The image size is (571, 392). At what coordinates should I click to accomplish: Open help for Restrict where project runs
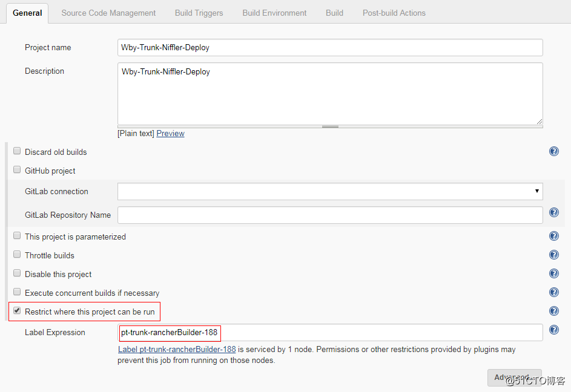[554, 311]
